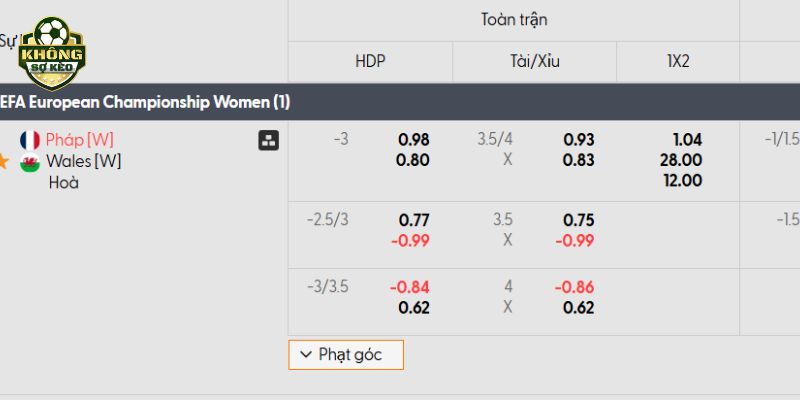Select the red -0.84 handicap odds
800x400 pixels.
click(x=410, y=287)
